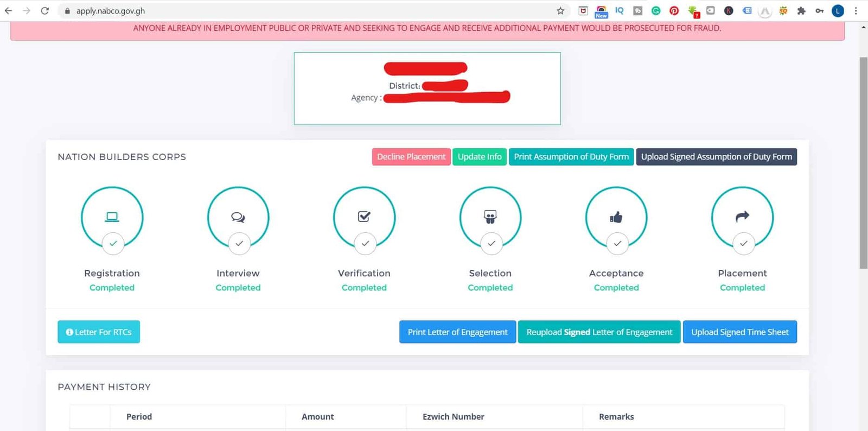Screen dimensions: 868x431
Task: Click Print Letter of Engagement
Action: [457, 332]
